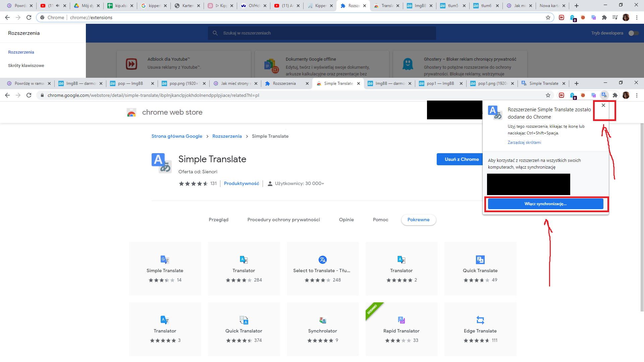The height and width of the screenshot is (362, 644).
Task: Reload the Chrome Web Store page
Action: click(x=29, y=95)
